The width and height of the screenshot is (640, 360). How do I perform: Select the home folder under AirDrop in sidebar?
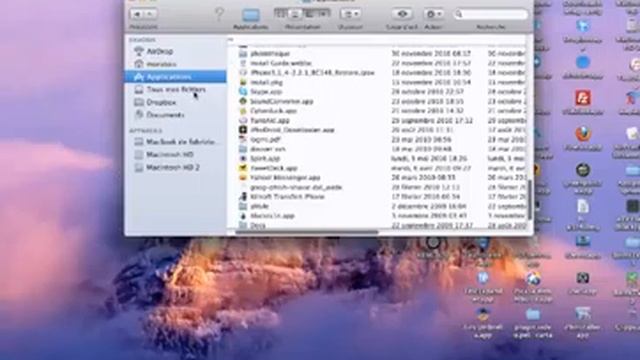161,64
